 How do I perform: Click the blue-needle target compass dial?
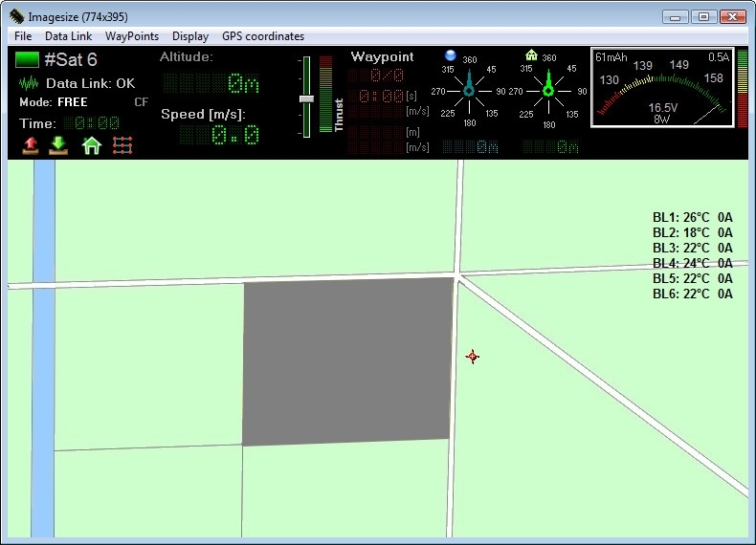[x=469, y=90]
